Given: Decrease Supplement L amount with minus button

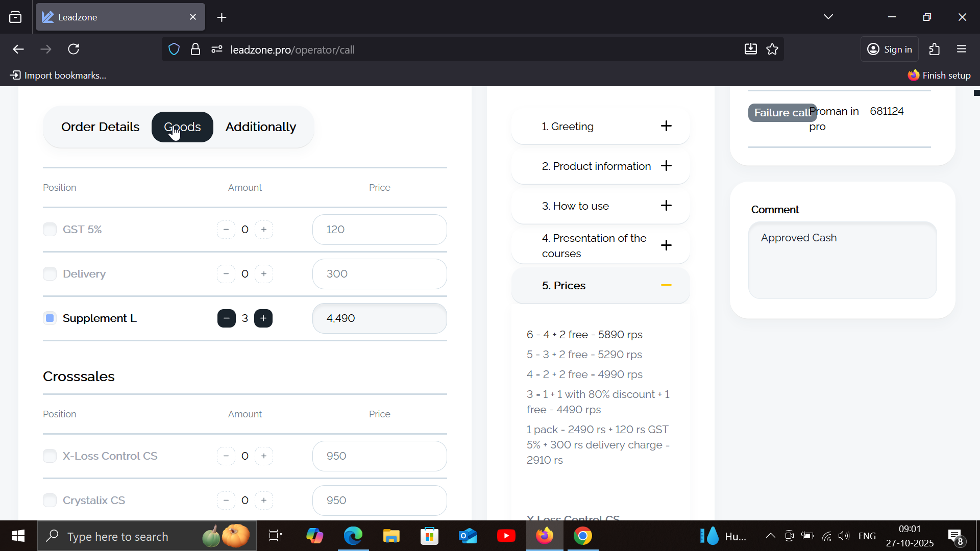Looking at the screenshot, I should click(226, 318).
